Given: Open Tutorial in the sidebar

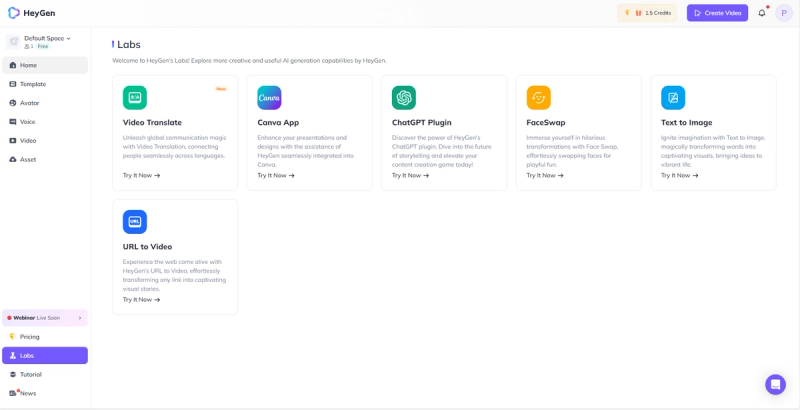Looking at the screenshot, I should pyautogui.click(x=45, y=374).
